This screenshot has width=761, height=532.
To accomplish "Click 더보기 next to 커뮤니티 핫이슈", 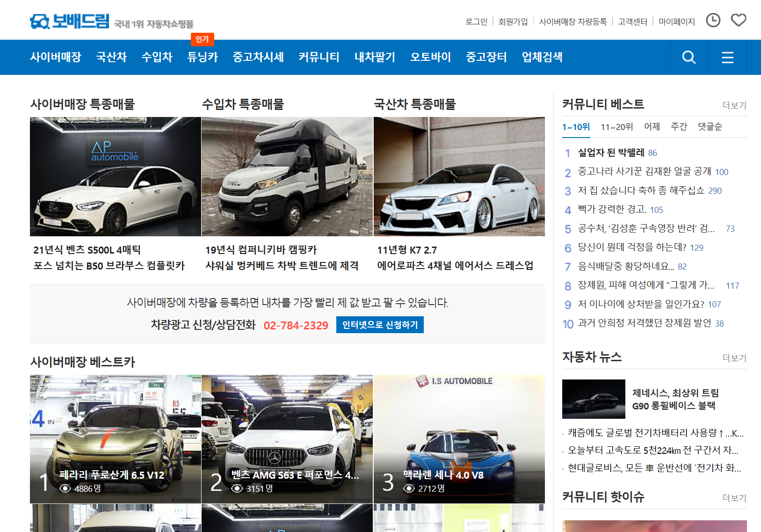I will 734,498.
